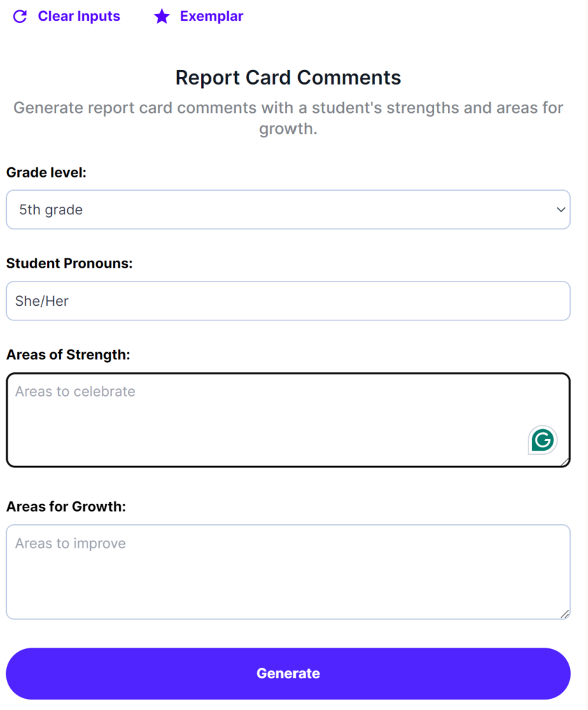The height and width of the screenshot is (710, 588).
Task: Open the Grammarly icon in Strength box
Action: [x=542, y=440]
